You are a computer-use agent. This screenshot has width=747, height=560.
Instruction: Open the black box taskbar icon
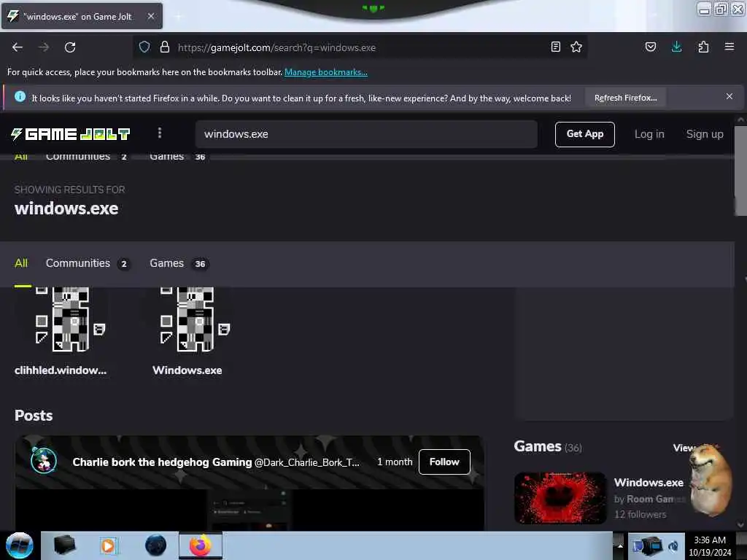tap(64, 545)
